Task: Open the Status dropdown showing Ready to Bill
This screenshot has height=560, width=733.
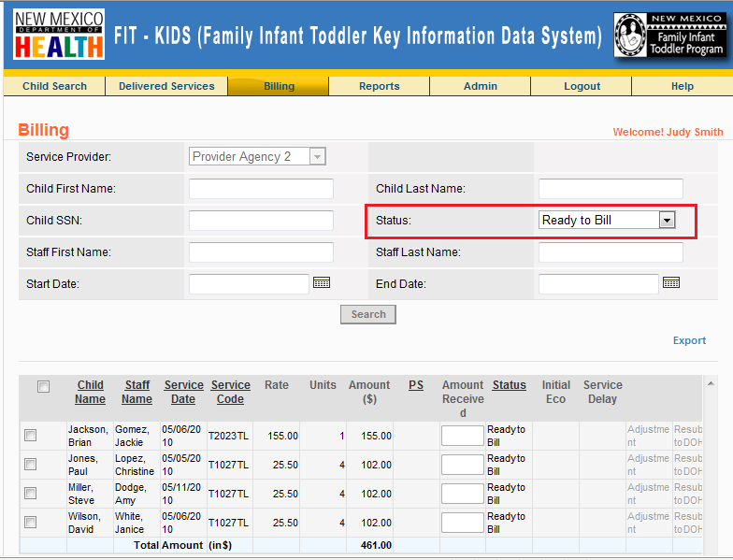Action: coord(607,220)
